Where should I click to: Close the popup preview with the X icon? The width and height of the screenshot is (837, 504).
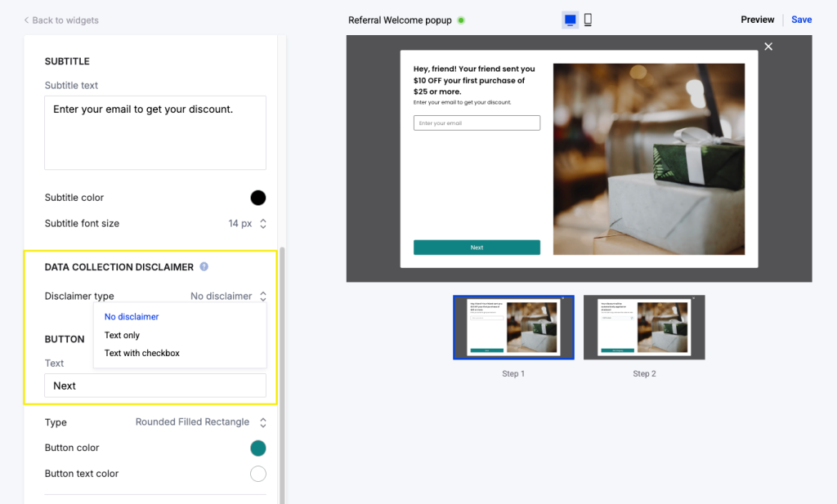coord(768,47)
